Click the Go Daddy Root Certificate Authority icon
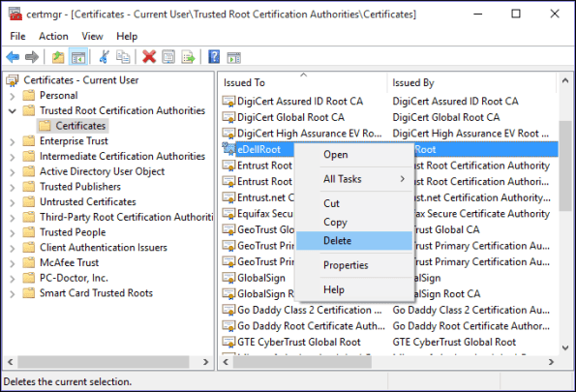The height and width of the screenshot is (392, 576). pyautogui.click(x=228, y=326)
